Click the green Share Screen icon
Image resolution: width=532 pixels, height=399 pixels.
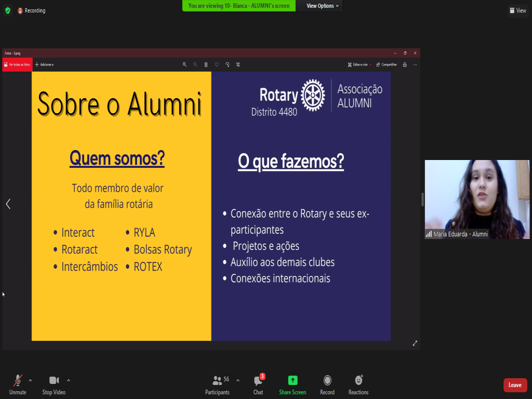pos(292,380)
